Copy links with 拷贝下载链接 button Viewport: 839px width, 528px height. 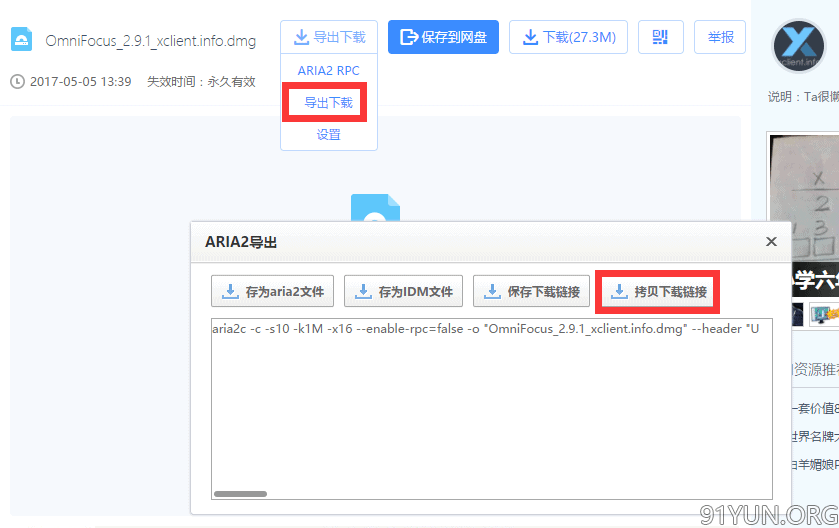tap(658, 292)
